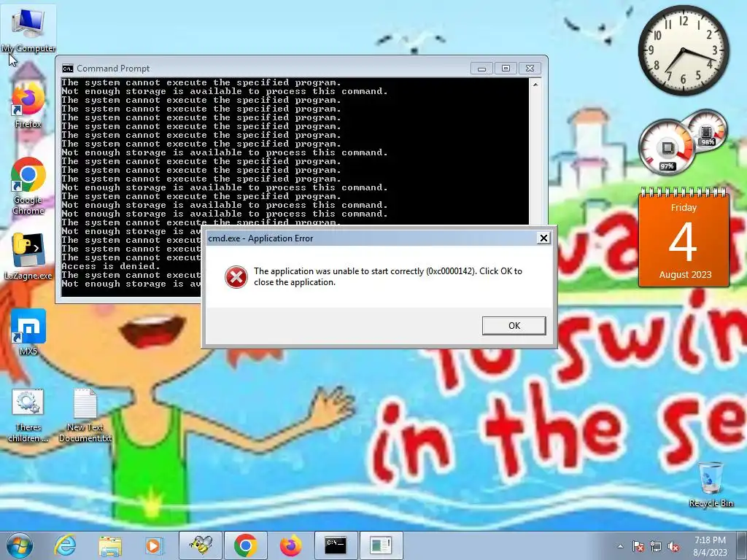Switch to Chrome in the taskbar
This screenshot has height=560, width=747.
coord(246,545)
